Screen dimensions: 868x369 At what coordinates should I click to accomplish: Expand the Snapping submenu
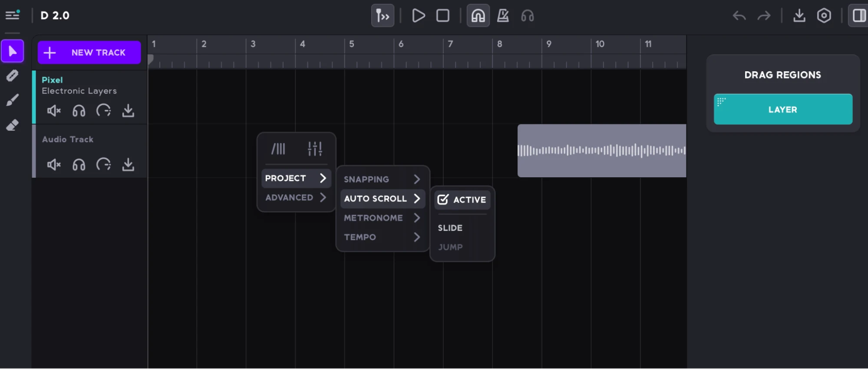(382, 179)
